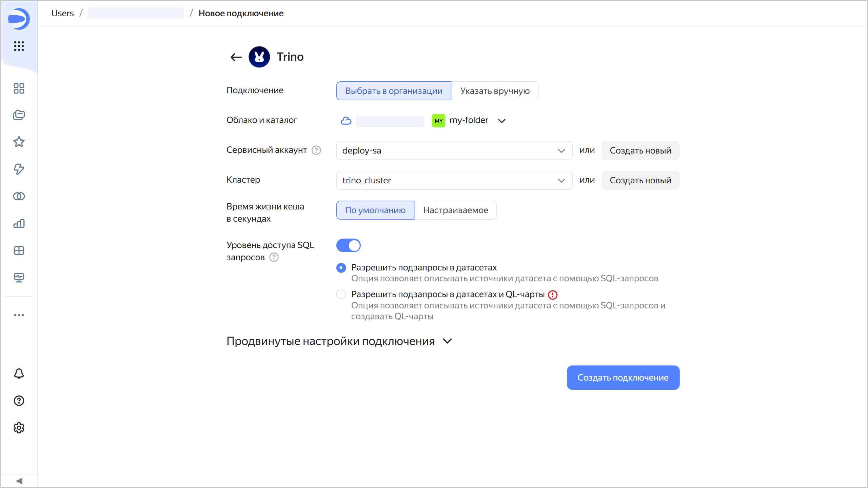Click Создать подключение button
This screenshot has width=868, height=488.
(623, 378)
